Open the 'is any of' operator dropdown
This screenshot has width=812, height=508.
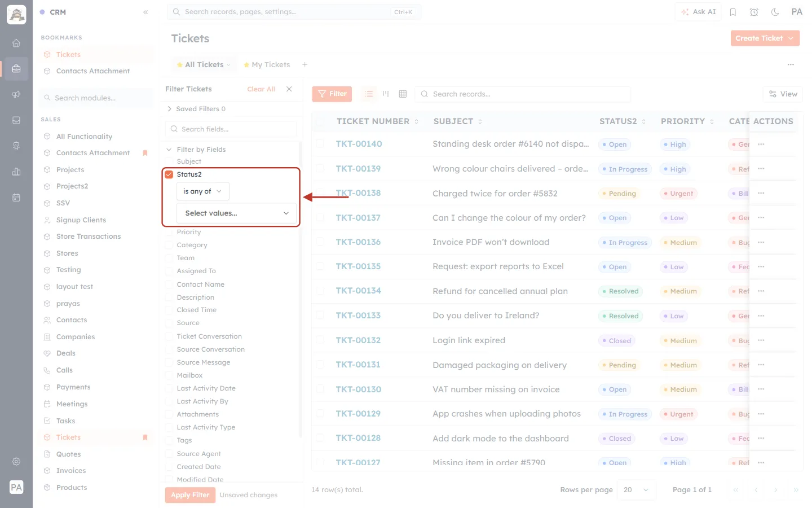pos(203,191)
